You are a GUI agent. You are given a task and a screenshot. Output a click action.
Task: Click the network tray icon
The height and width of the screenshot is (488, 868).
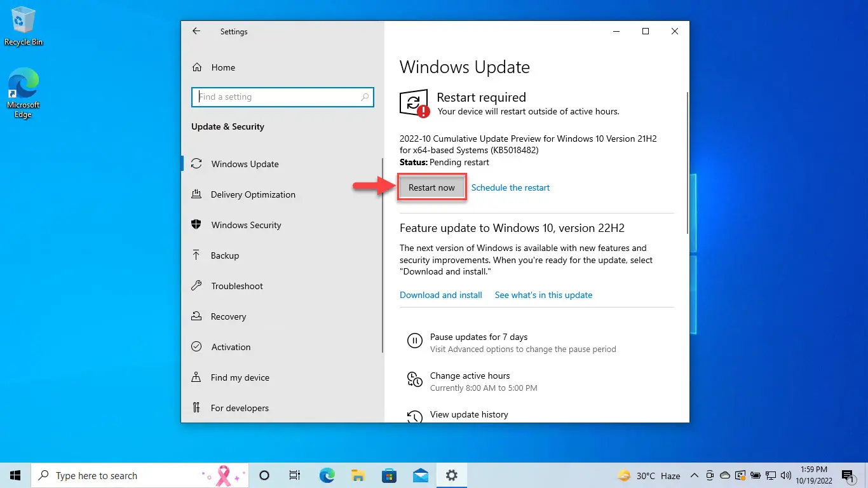click(x=770, y=475)
